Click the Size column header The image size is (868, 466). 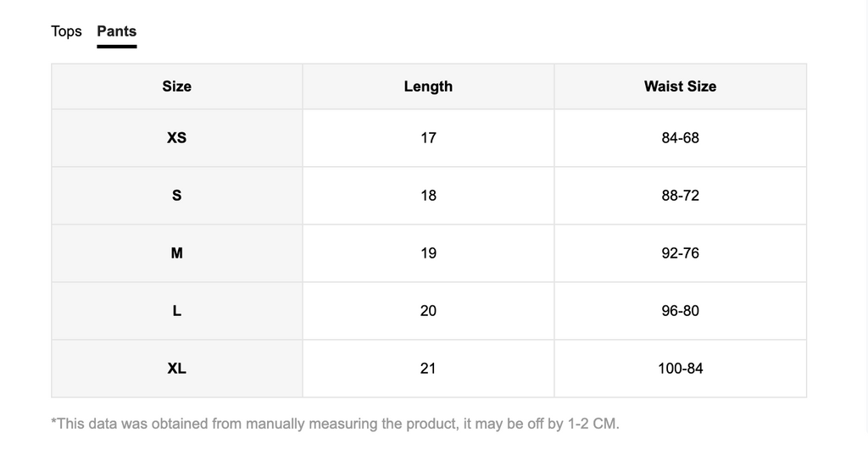[177, 86]
